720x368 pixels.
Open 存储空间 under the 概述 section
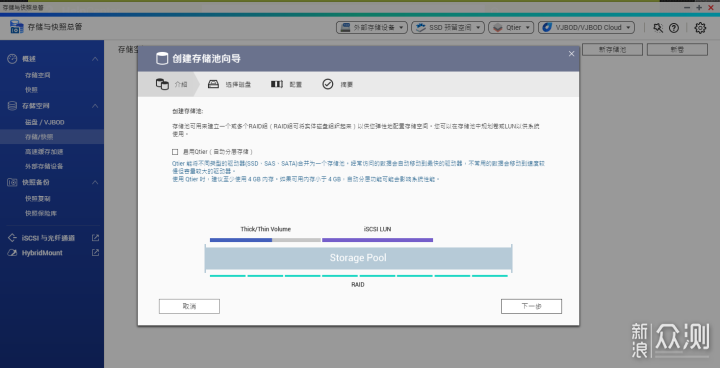[38, 75]
